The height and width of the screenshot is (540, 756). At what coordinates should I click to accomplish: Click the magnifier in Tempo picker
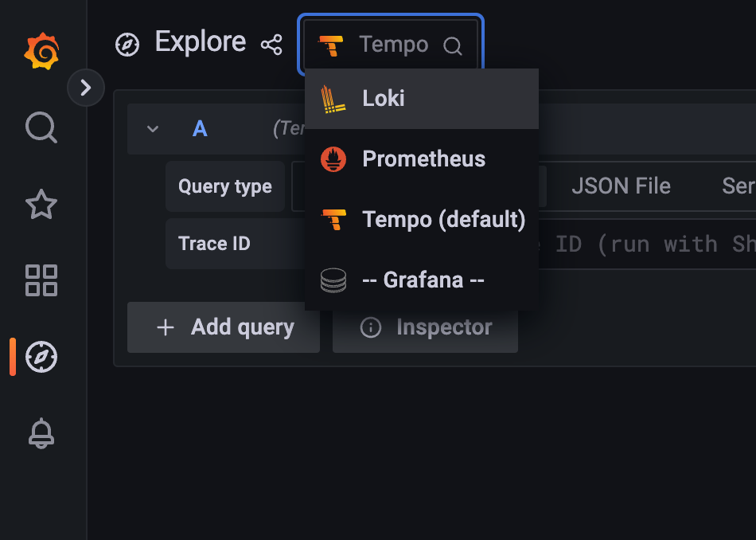(453, 46)
